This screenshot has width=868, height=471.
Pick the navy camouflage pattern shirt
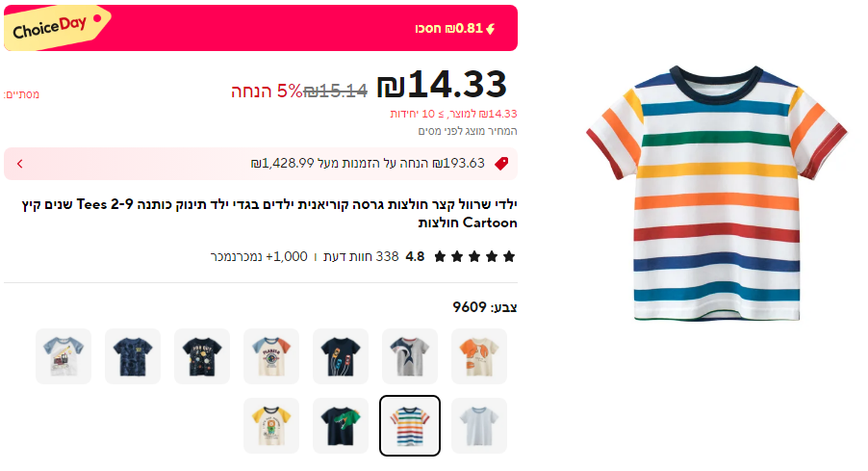(133, 356)
